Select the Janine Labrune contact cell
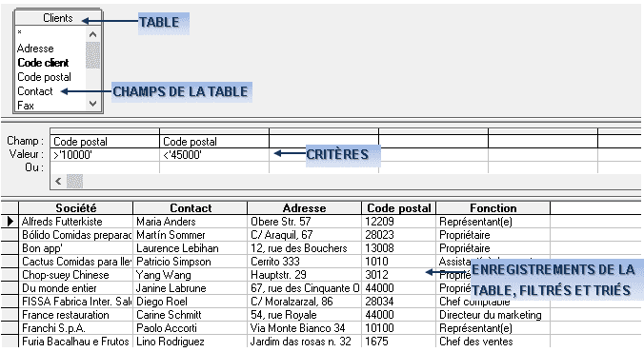This screenshot has width=644, height=352. (x=191, y=288)
